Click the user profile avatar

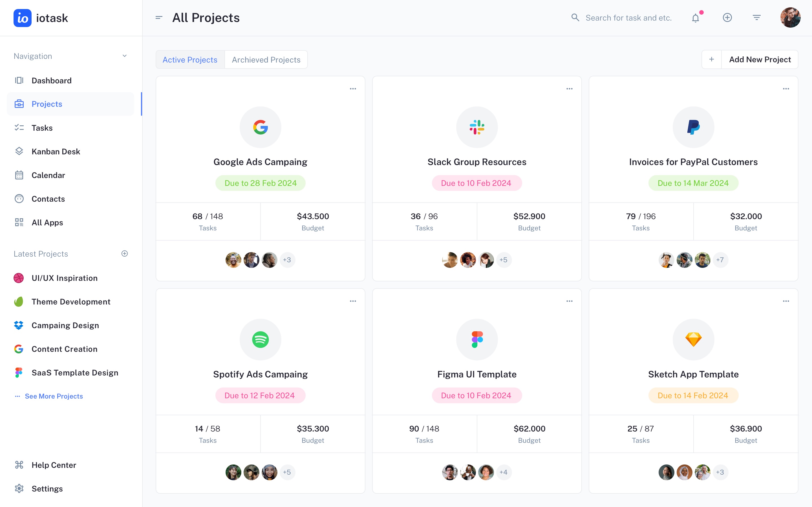coord(790,17)
